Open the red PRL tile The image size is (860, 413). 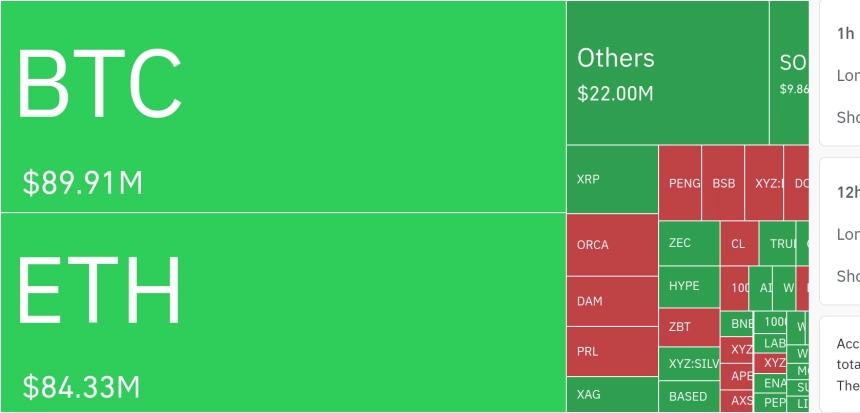(612, 351)
